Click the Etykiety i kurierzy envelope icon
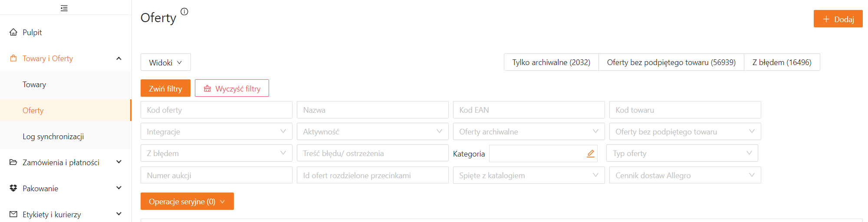Screen dimensions: 868x222 coord(13,214)
